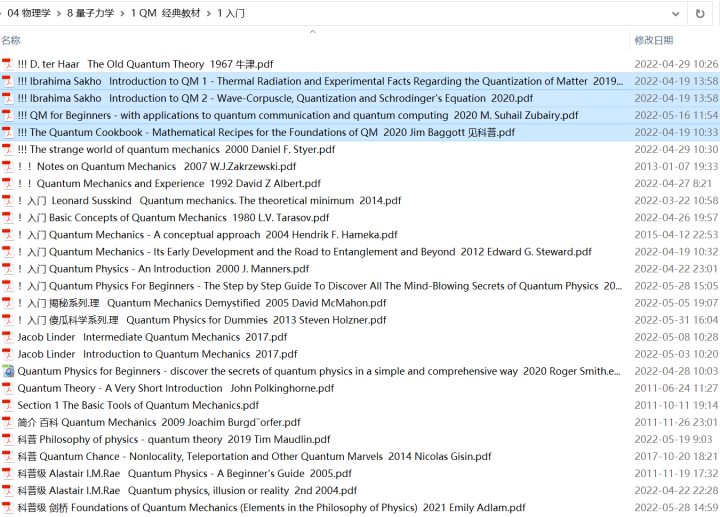Sort by the 名称 column header
This screenshot has width=720, height=517.
(11, 40)
